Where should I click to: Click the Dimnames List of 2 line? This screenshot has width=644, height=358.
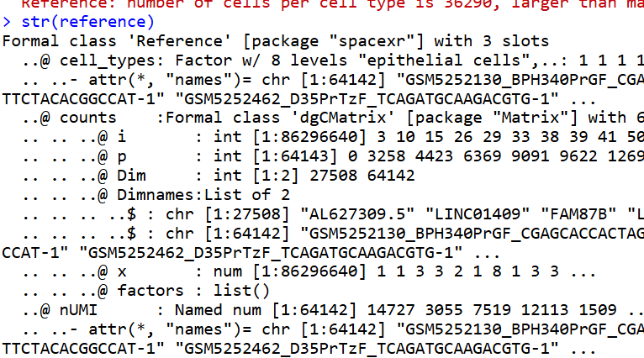(156, 195)
